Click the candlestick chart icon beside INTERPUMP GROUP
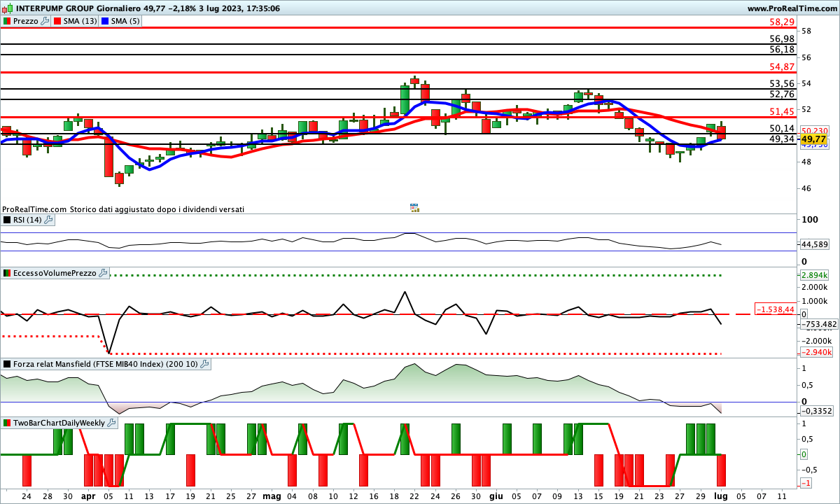Viewport: 840px width, 504px height. [7, 8]
